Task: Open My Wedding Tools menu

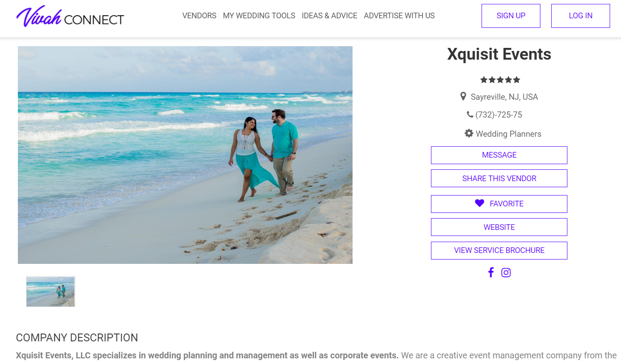Action: point(259,16)
